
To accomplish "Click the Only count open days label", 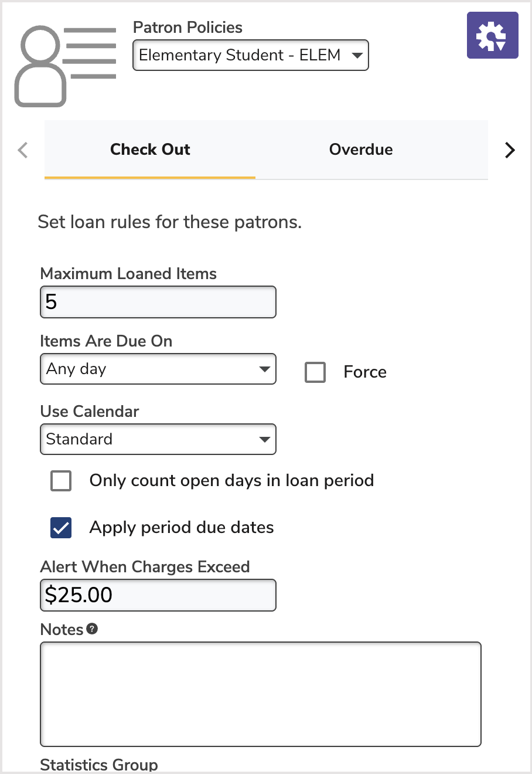I will coord(231,481).
